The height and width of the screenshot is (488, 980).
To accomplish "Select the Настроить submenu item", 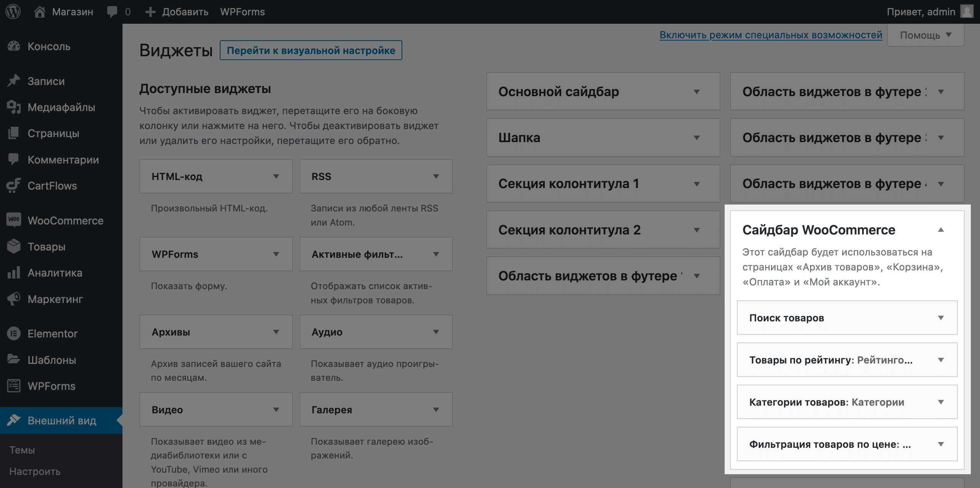I will 35,471.
